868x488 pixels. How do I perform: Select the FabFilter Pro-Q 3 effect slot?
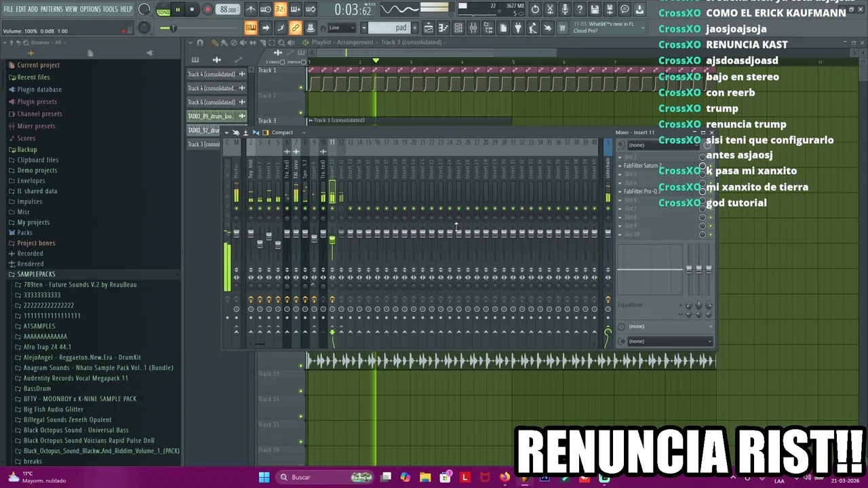[x=642, y=192]
